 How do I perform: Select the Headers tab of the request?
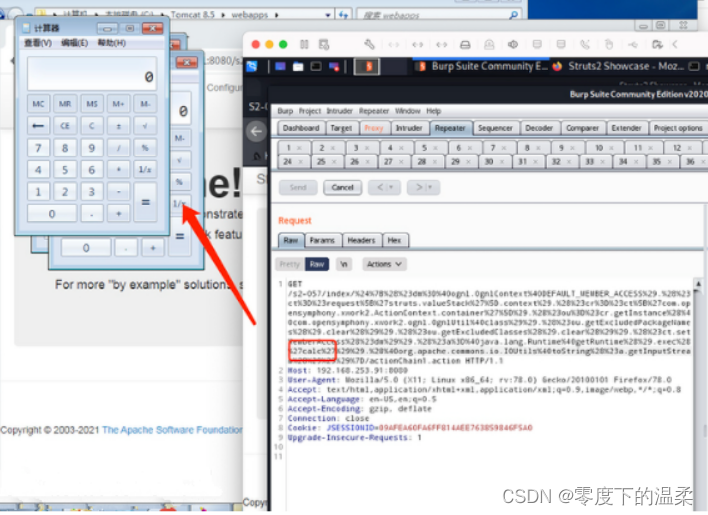pyautogui.click(x=361, y=241)
